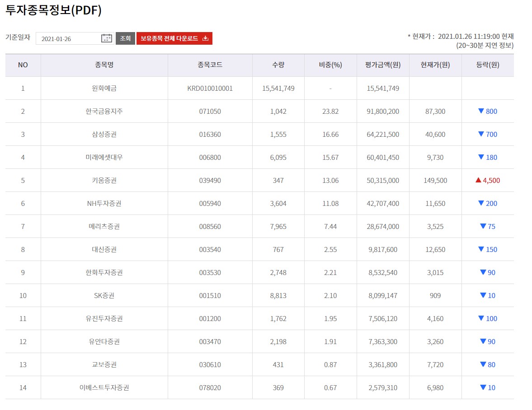Select the 한국금융지주 stock name

[104, 111]
